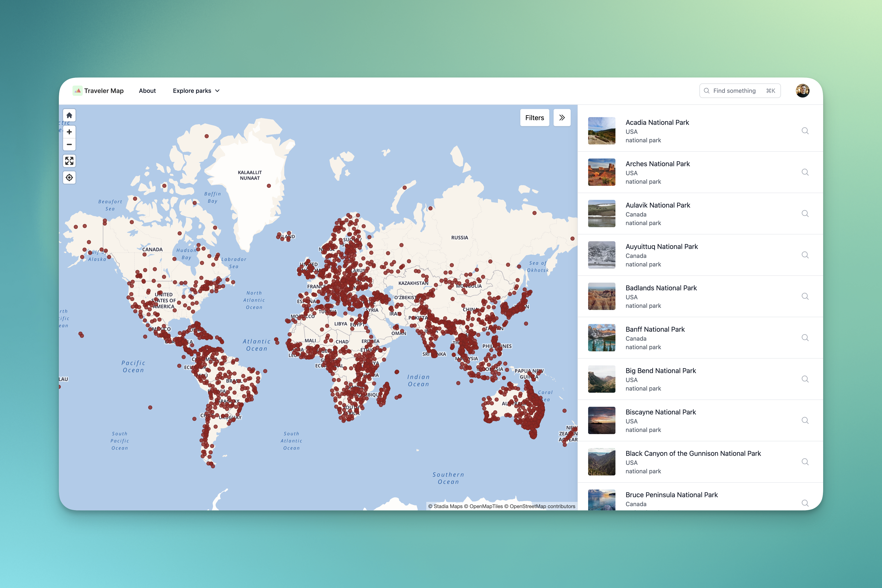The image size is (882, 588).
Task: Click magnifier for Arches National Park
Action: click(805, 172)
